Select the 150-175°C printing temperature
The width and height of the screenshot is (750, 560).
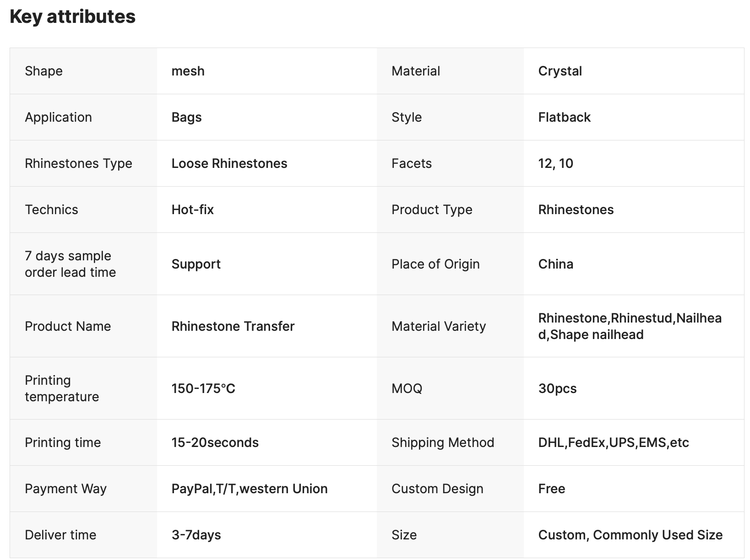tap(203, 388)
